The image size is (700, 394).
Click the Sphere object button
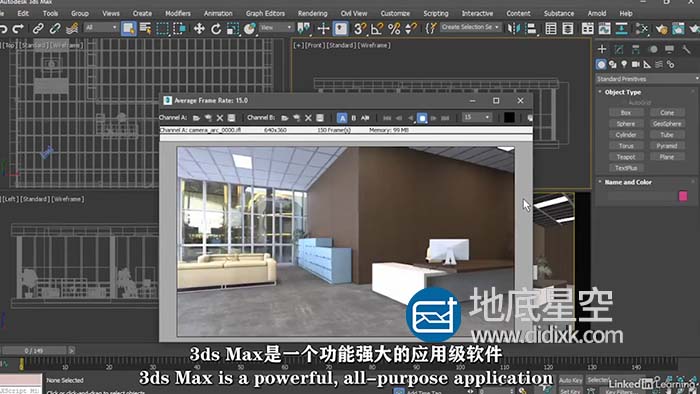click(x=626, y=124)
